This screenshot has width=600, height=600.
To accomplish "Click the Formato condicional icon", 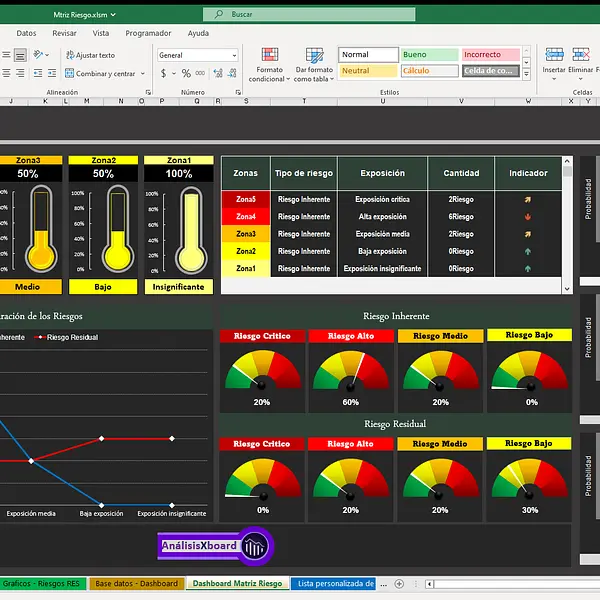I will [269, 55].
